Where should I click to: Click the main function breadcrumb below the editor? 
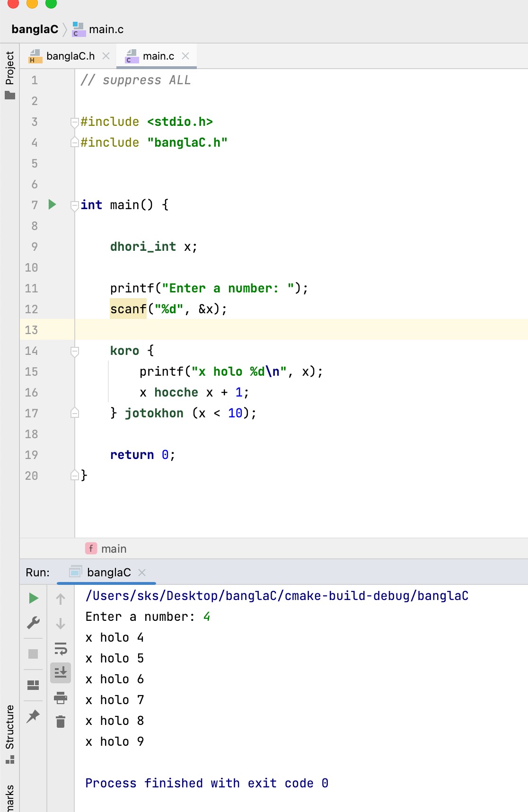click(x=106, y=548)
